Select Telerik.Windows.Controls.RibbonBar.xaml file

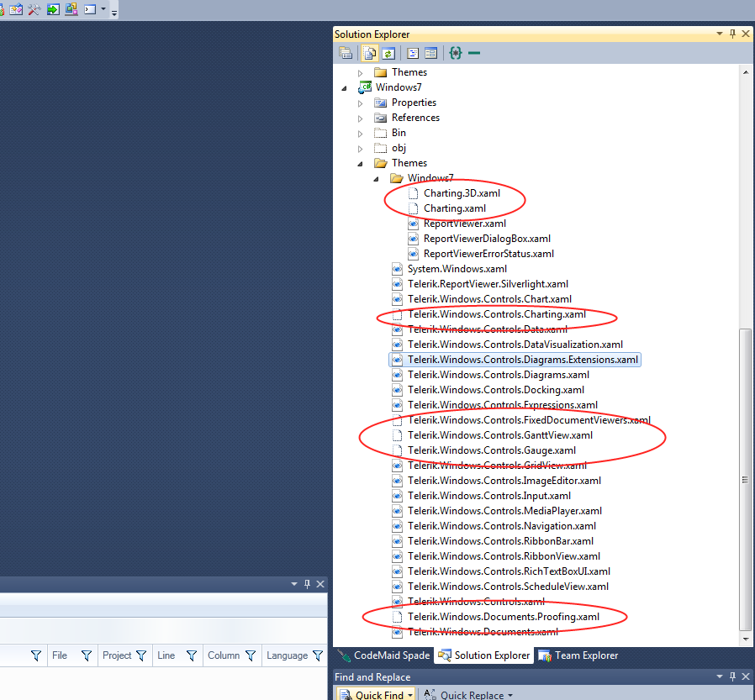click(x=500, y=541)
